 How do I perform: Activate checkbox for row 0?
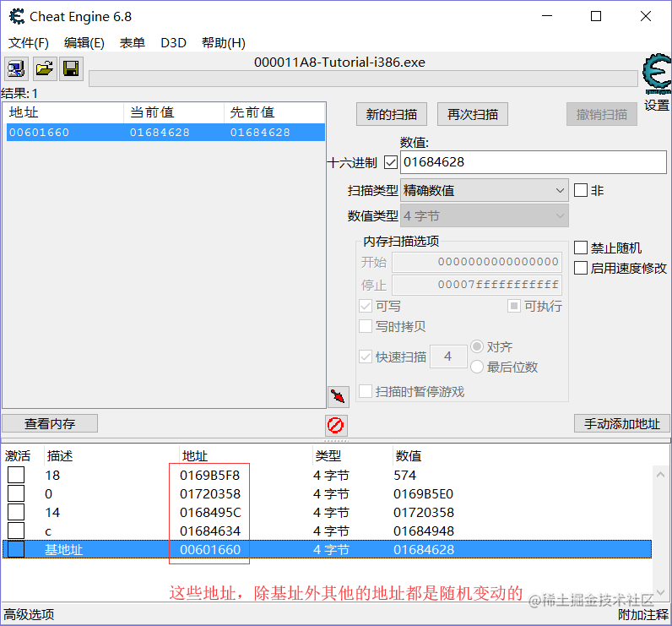pyautogui.click(x=16, y=493)
